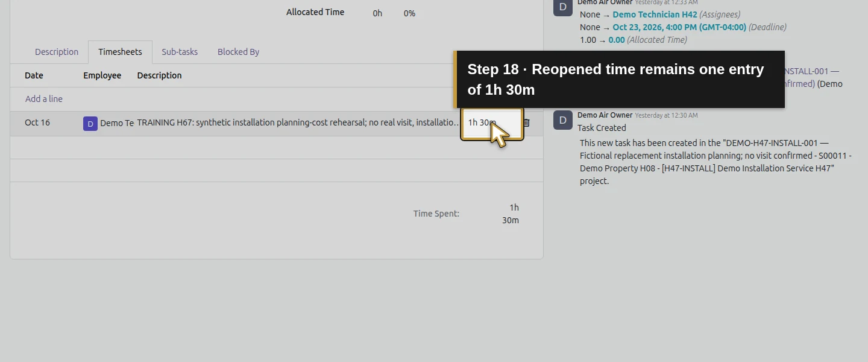Viewport: 868px width, 362px height.
Task: Click the Task Created message text
Action: pyautogui.click(x=602, y=128)
